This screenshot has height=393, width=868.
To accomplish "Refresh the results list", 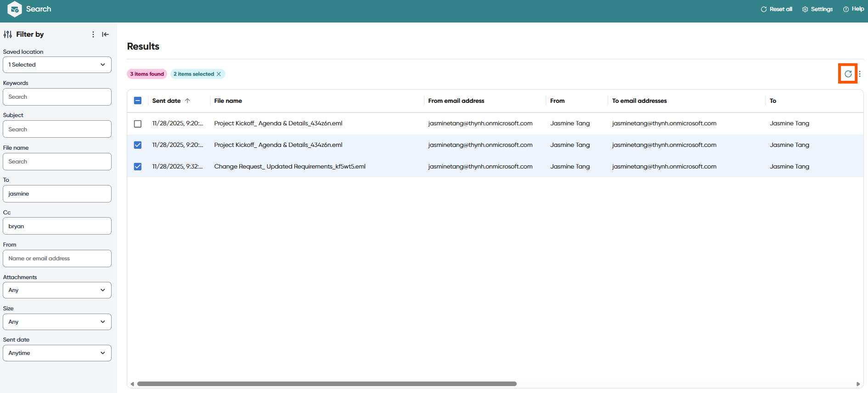I will [x=848, y=74].
